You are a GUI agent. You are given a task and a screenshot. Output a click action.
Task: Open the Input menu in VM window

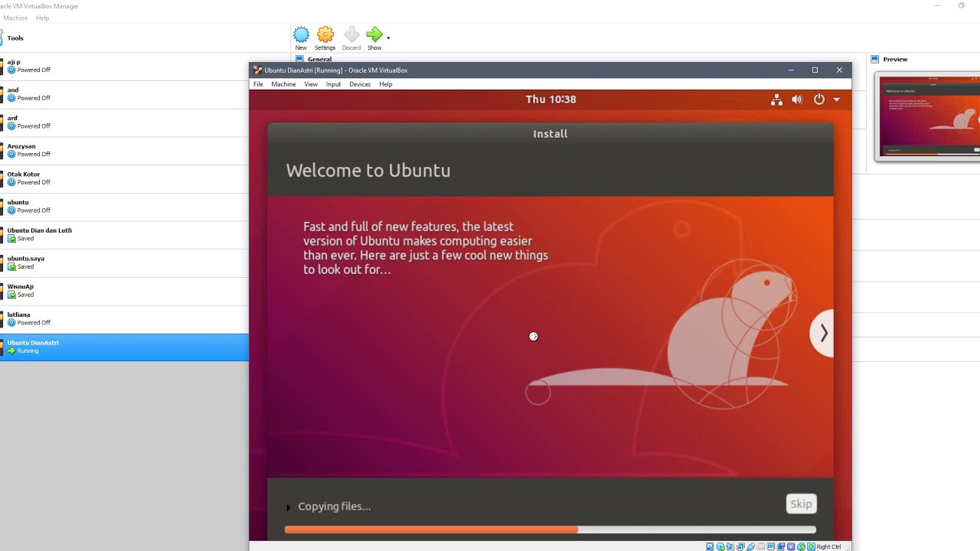click(x=333, y=84)
